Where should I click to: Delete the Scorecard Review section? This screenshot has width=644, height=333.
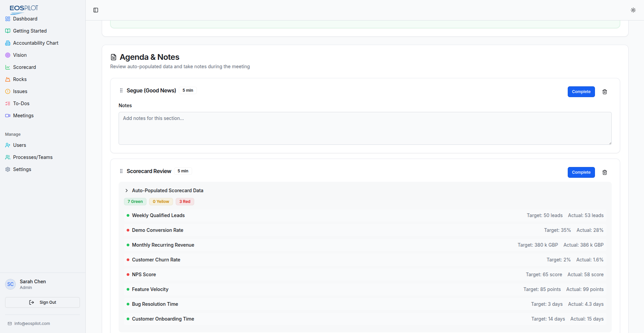click(605, 172)
